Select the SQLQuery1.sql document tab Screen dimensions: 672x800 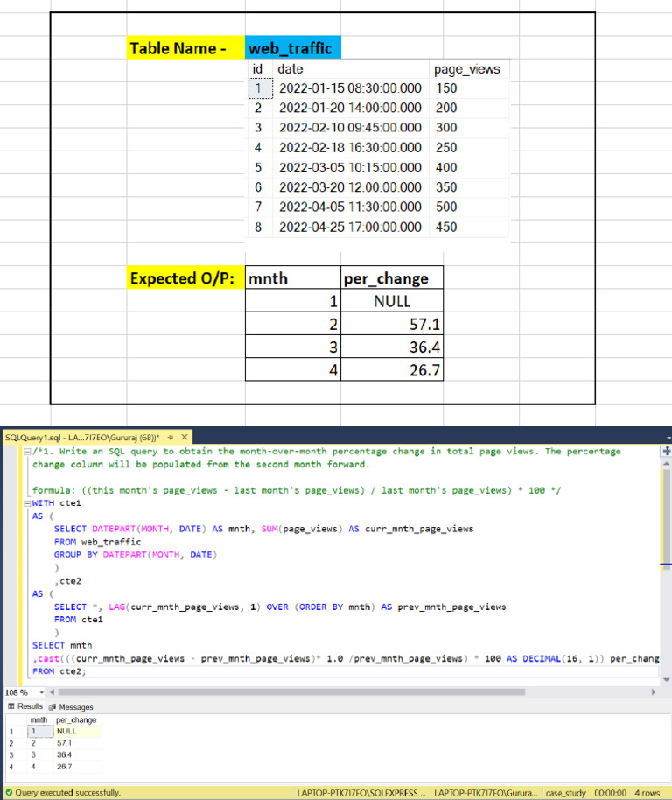point(83,437)
